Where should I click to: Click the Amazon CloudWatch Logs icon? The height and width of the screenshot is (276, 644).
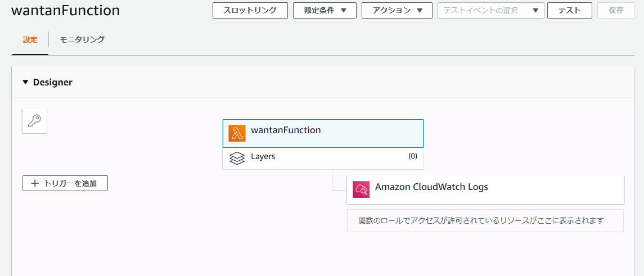[361, 189]
